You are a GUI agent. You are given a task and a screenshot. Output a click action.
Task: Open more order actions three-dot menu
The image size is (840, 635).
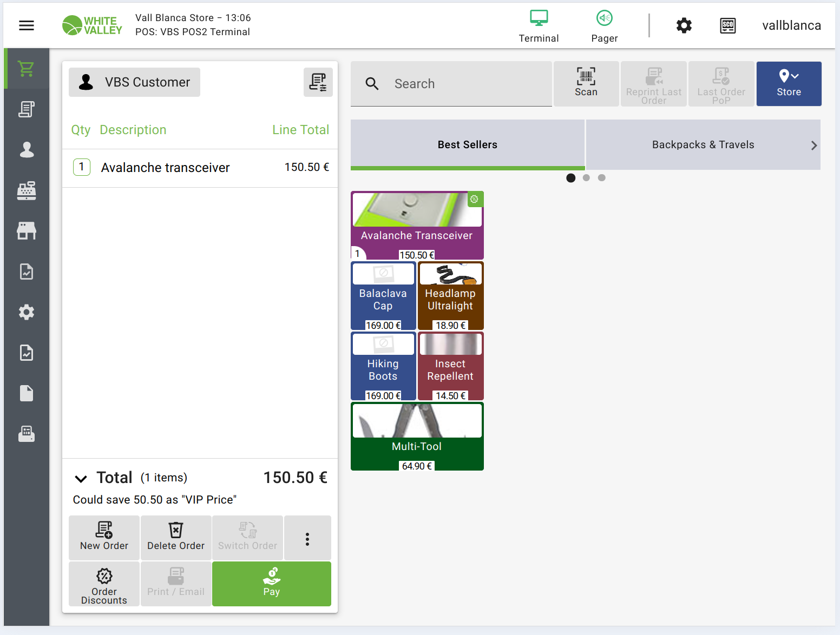pyautogui.click(x=307, y=538)
